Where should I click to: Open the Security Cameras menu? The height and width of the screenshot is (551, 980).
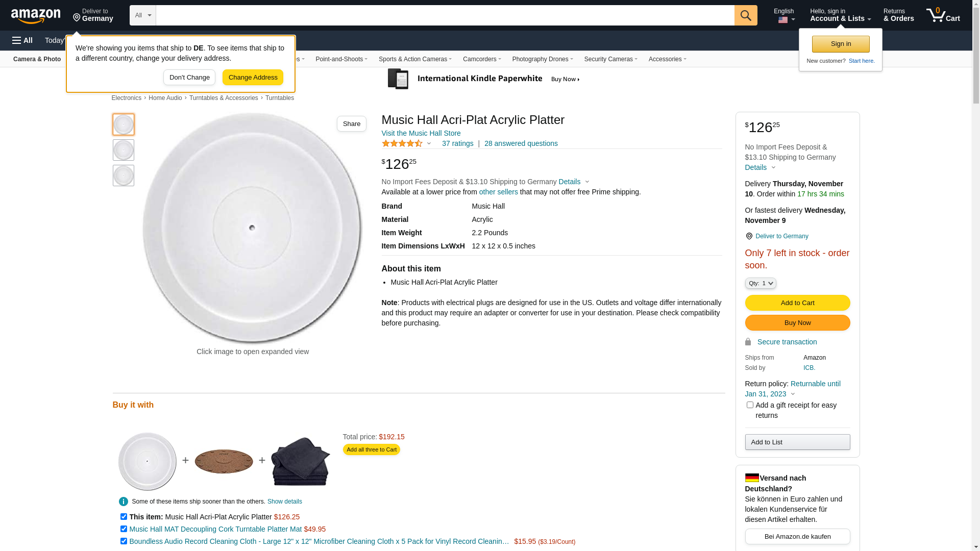coord(610,59)
